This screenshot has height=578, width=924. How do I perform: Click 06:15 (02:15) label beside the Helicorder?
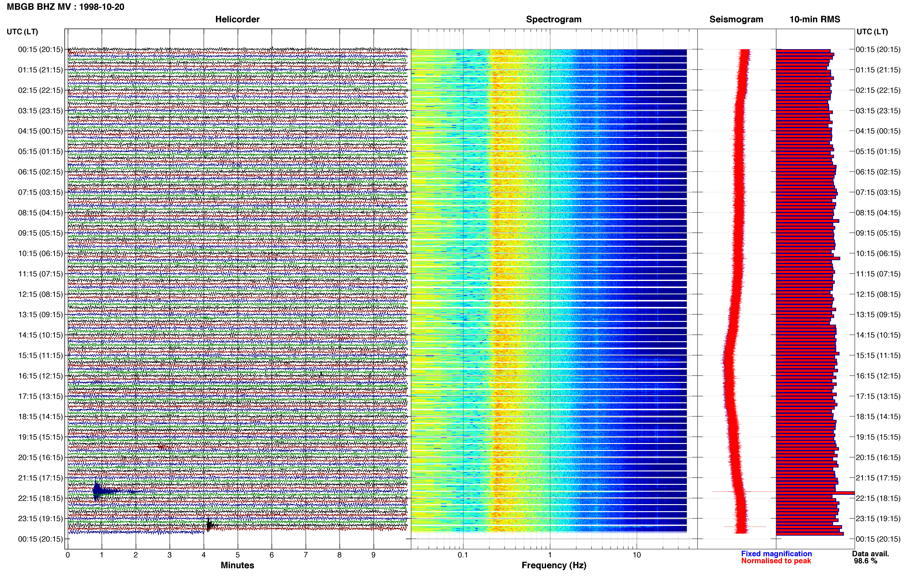[41, 172]
